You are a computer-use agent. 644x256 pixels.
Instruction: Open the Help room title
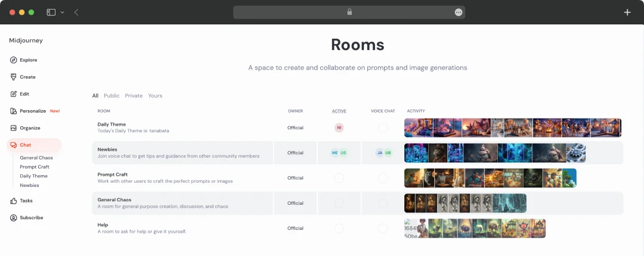click(103, 225)
